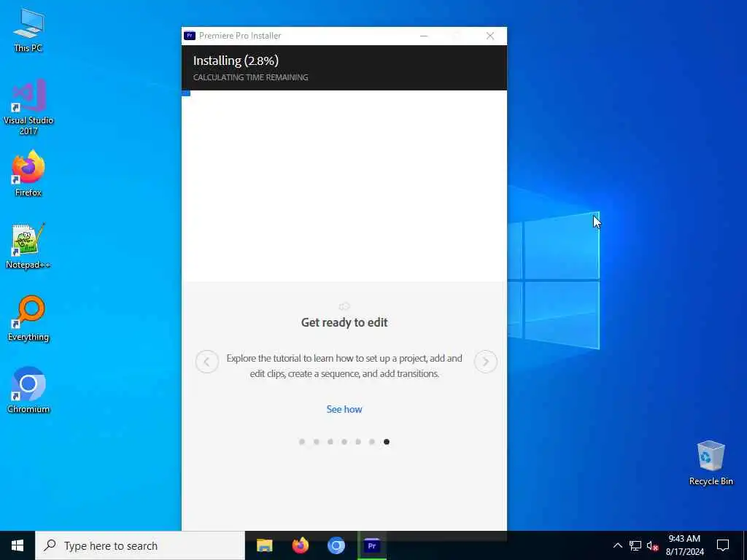This screenshot has height=560, width=747.
Task: Jump to third carousel dot
Action: click(330, 442)
